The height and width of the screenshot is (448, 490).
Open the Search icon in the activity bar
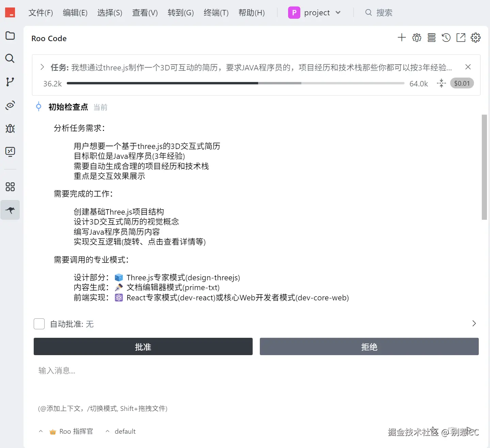tap(10, 59)
